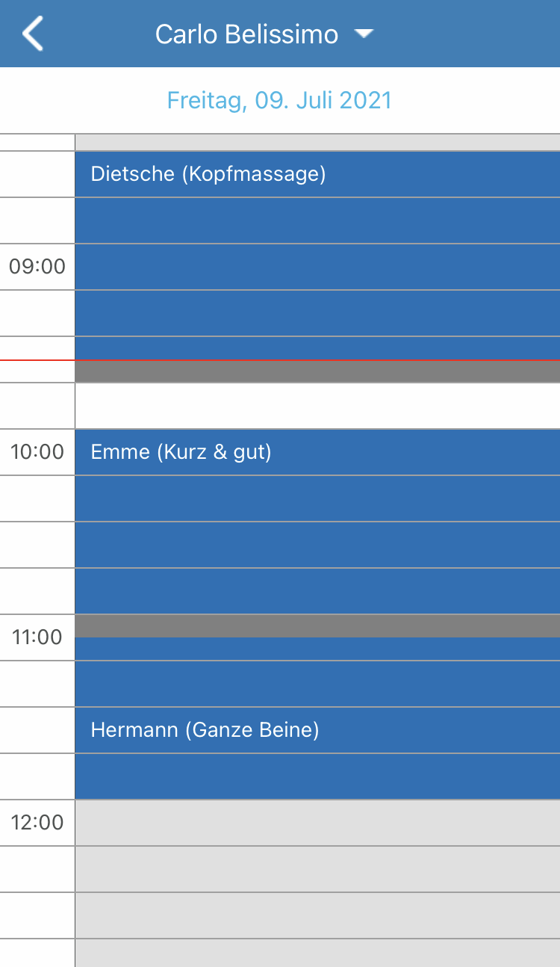Tap the back arrow icon
This screenshot has height=967, width=560.
click(33, 34)
